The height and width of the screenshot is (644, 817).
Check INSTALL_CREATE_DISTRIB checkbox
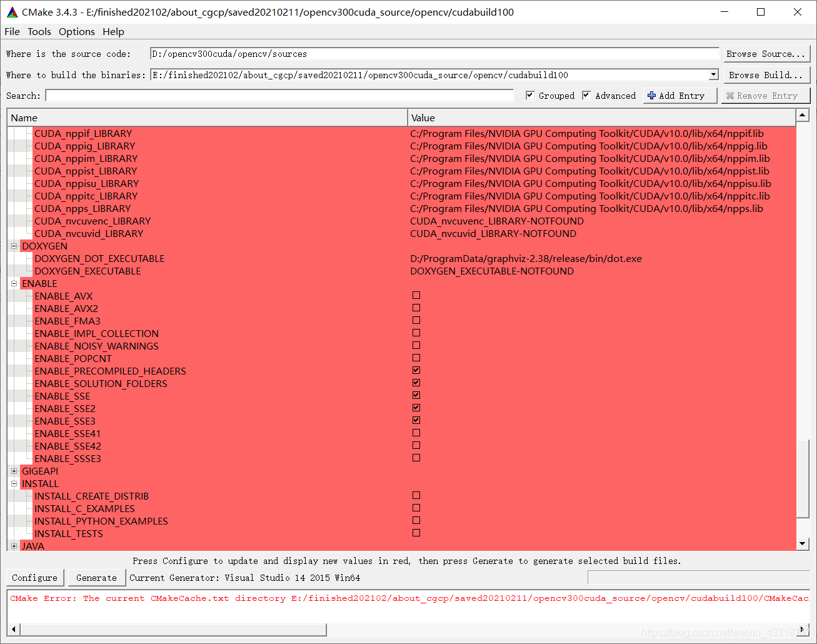pyautogui.click(x=416, y=495)
